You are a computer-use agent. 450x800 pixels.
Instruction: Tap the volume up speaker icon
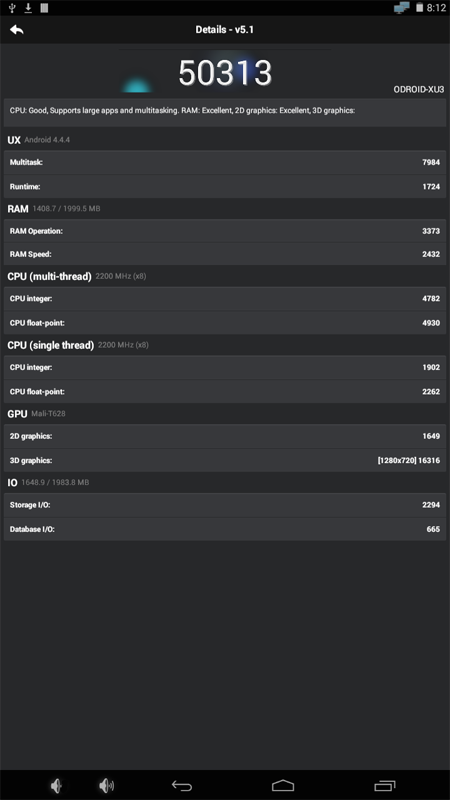(x=107, y=786)
